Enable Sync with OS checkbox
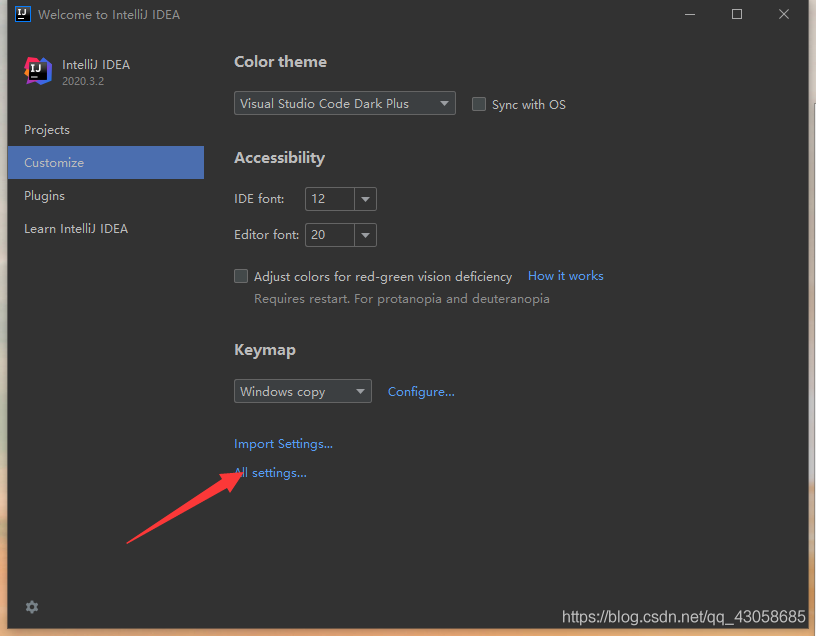This screenshot has height=636, width=816. click(x=479, y=104)
